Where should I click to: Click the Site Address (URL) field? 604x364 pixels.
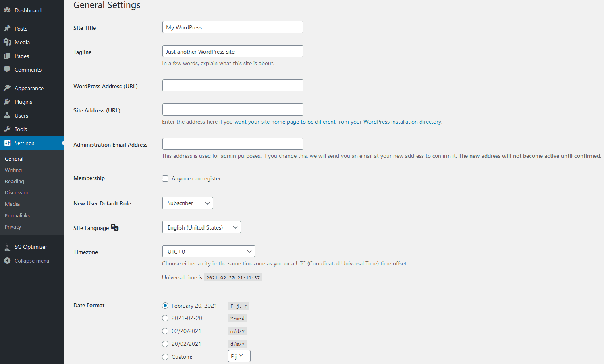[233, 110]
